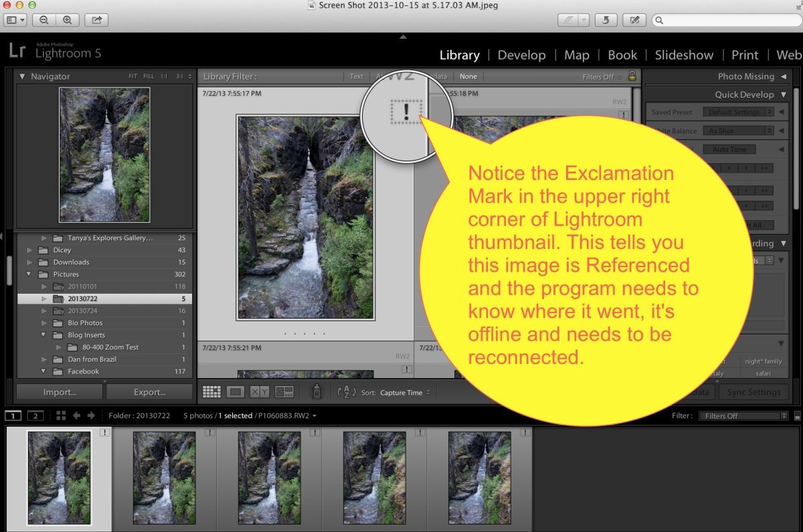
Task: Open the Sort Capture Time dropdown
Action: click(405, 393)
